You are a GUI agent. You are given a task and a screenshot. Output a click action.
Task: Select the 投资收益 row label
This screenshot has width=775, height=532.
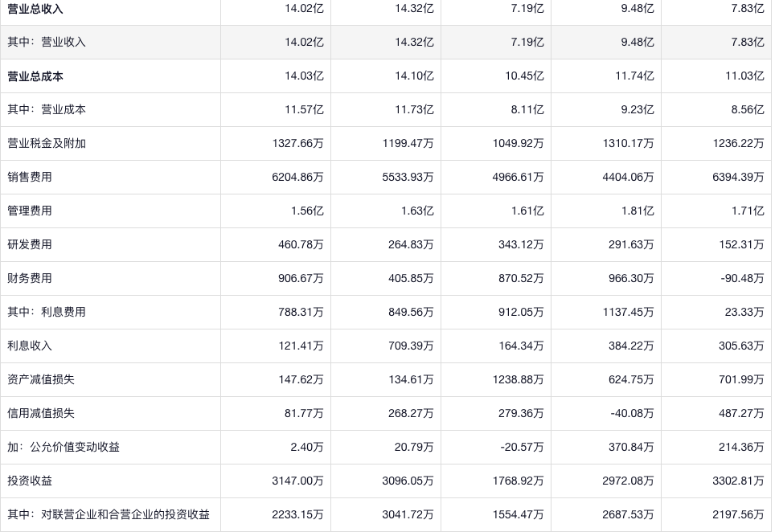click(30, 481)
